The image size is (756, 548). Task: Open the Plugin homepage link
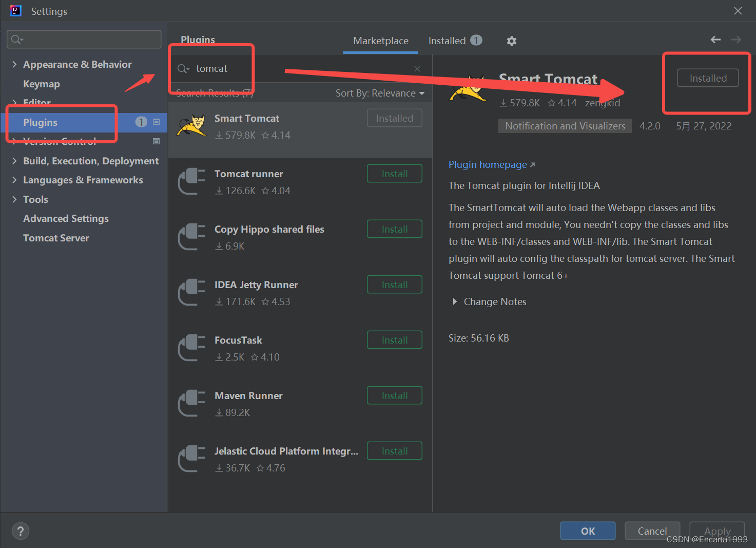tap(492, 164)
